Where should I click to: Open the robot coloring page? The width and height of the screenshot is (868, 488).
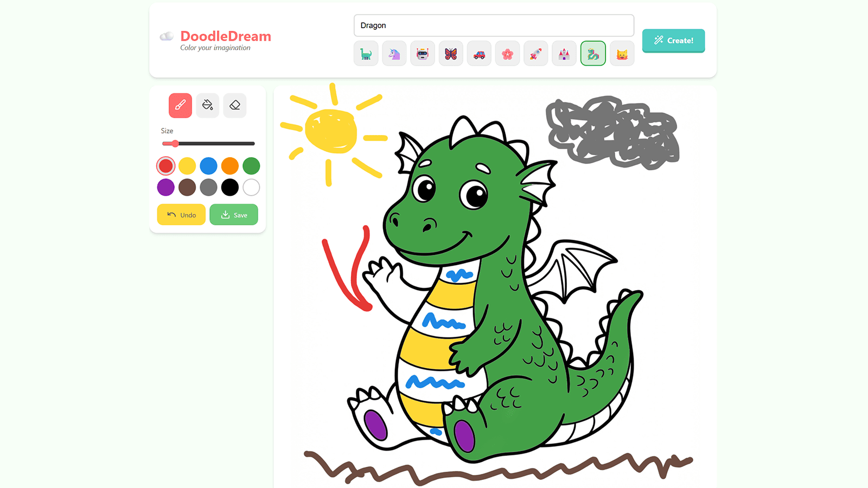(x=423, y=53)
